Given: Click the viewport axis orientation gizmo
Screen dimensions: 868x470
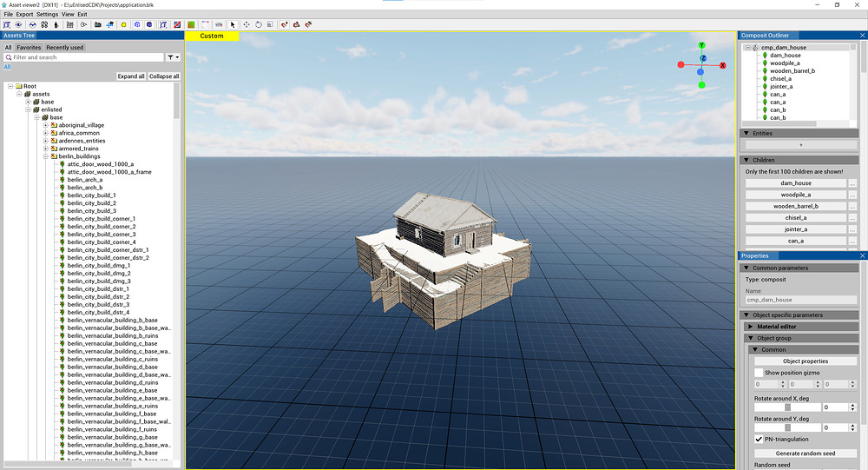Looking at the screenshot, I should [x=701, y=65].
